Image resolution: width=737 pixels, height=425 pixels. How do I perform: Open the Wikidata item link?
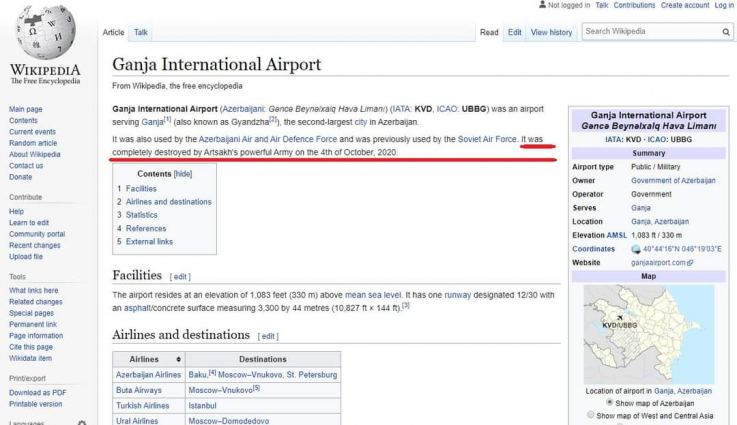point(30,358)
